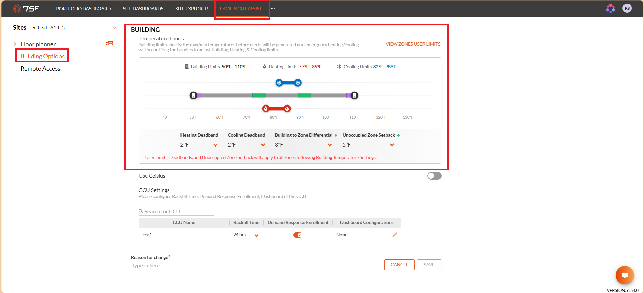Screen dimensions: 644x293
Task: Toggle the Use Celsius switch
Action: [434, 176]
